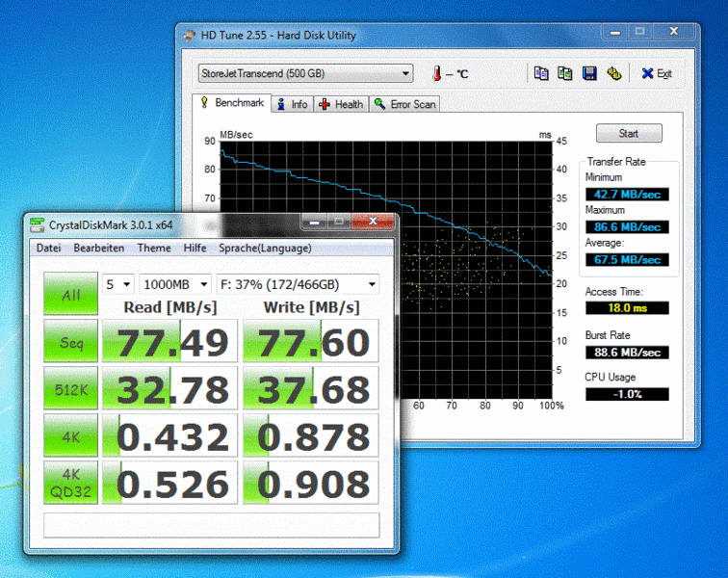Open the Bearbeiten menu
The width and height of the screenshot is (728, 578).
[x=99, y=249]
